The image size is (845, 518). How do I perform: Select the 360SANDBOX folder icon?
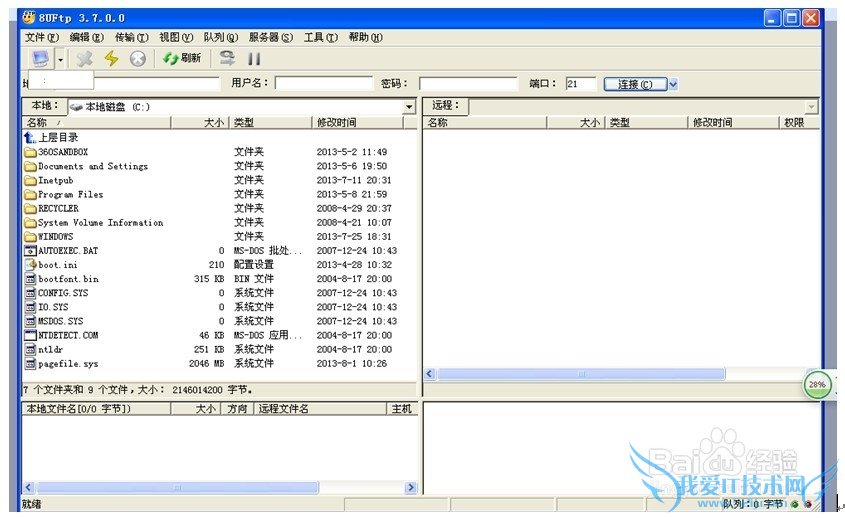tap(30, 152)
